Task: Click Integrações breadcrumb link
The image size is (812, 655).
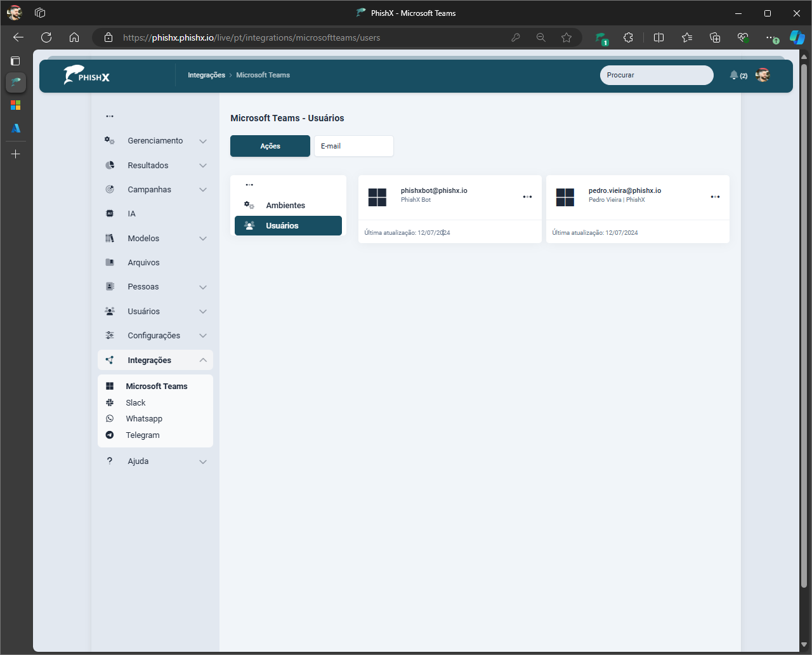Action: click(206, 75)
